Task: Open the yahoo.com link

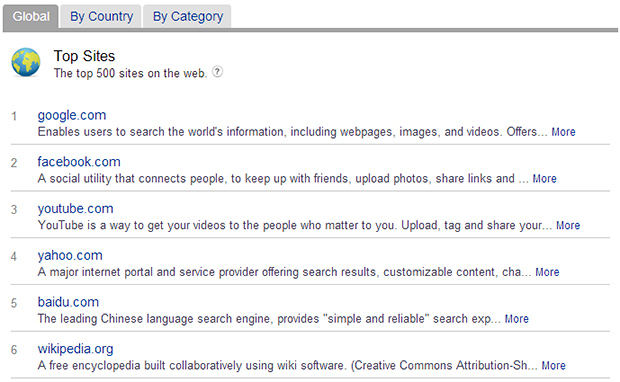Action: (x=70, y=255)
